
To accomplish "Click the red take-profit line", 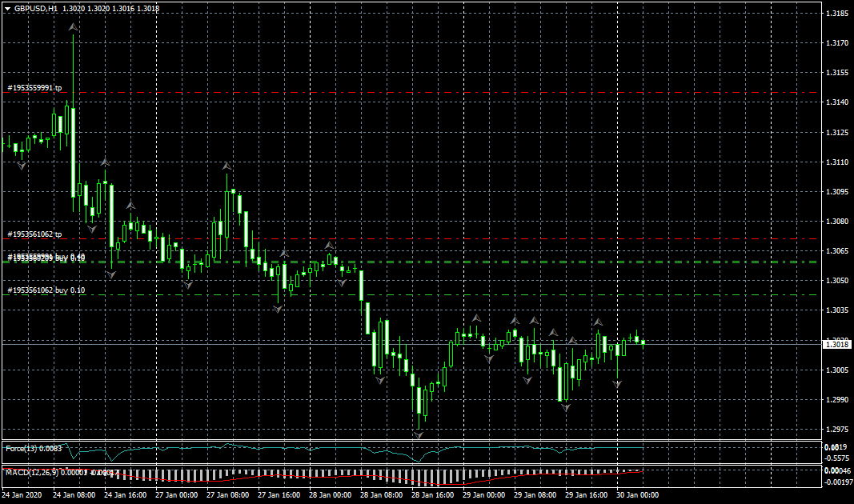I will (x=480, y=238).
